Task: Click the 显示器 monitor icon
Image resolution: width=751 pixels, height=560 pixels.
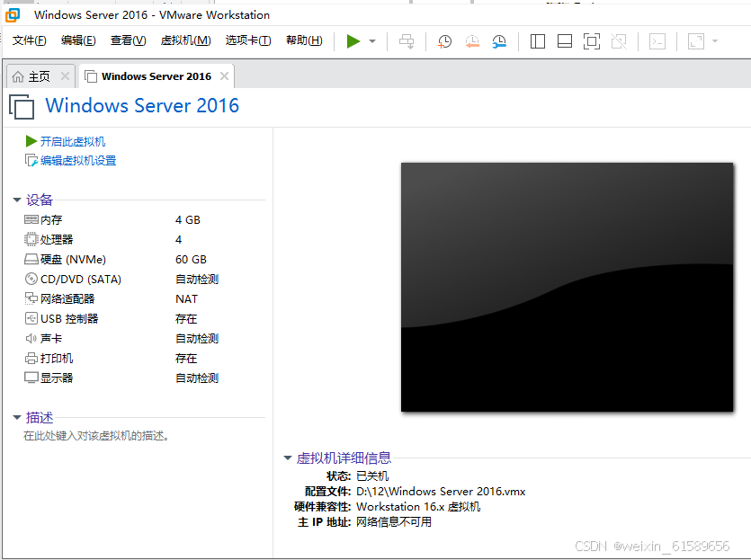Action: (x=31, y=378)
